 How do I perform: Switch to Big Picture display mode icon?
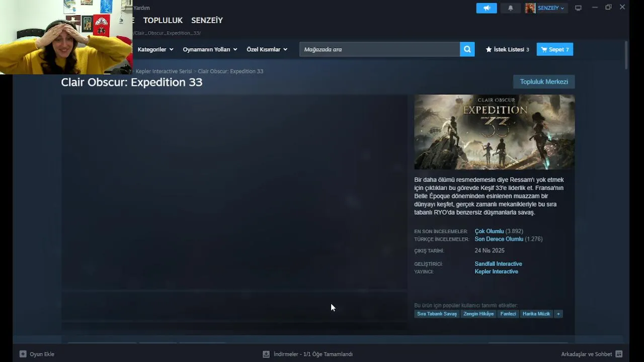579,8
